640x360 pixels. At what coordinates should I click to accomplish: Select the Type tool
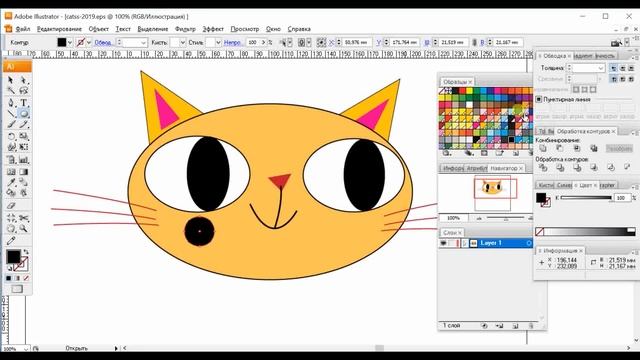click(23, 102)
